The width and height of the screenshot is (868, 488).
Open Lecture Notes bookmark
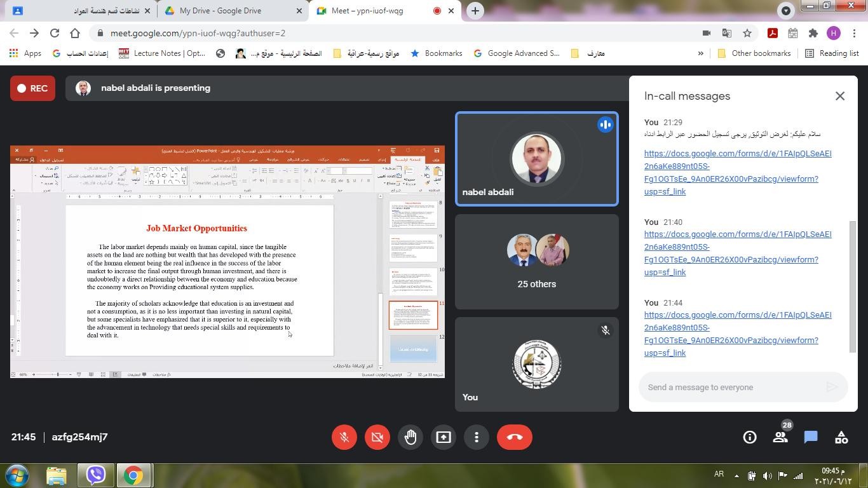(x=162, y=53)
